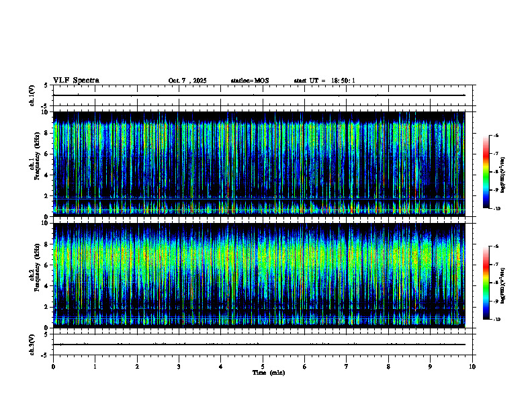The image size is (532, 411).
Task: Click the "6" tick label on Time axis
Action: point(305,367)
